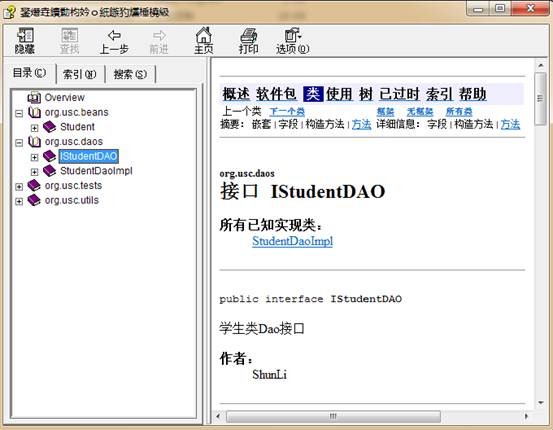Switch to the 搜索 search tab
The width and height of the screenshot is (553, 430).
(x=130, y=74)
